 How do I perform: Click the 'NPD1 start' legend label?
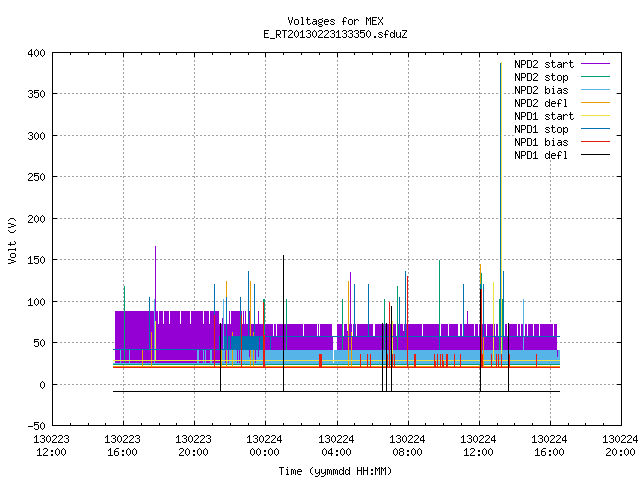(544, 116)
